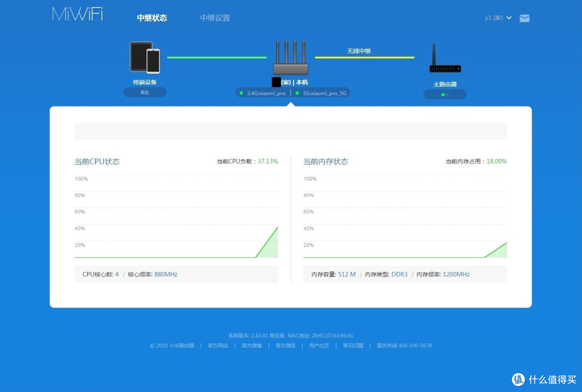Click the CPU load value 37.13%
This screenshot has width=582, height=392.
tap(268, 162)
